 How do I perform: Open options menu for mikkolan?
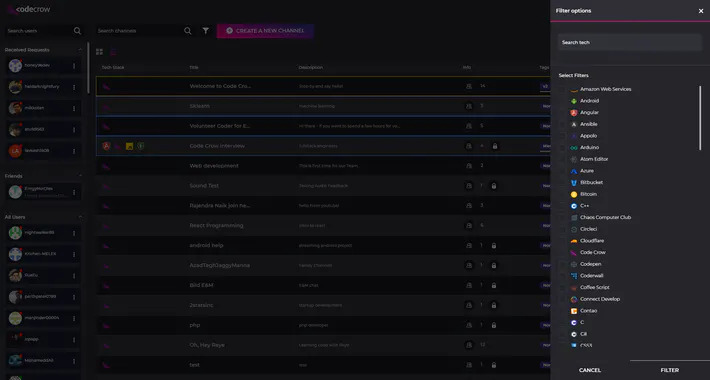[x=74, y=109]
